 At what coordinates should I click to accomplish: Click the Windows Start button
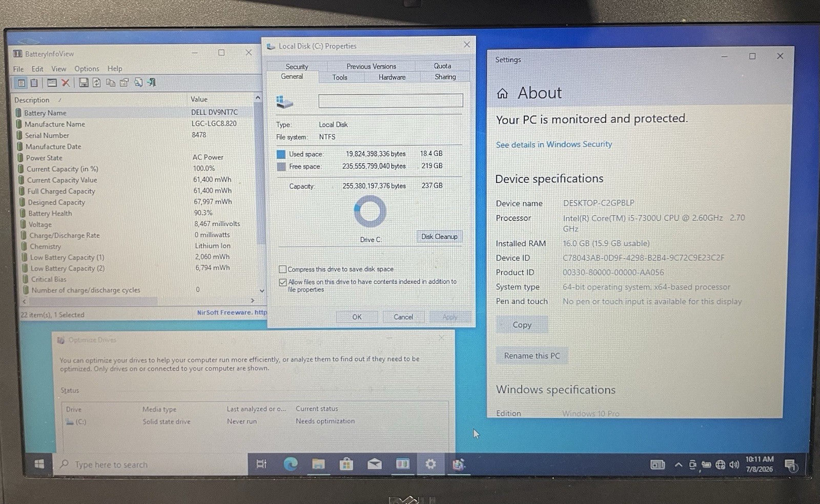[x=39, y=464]
